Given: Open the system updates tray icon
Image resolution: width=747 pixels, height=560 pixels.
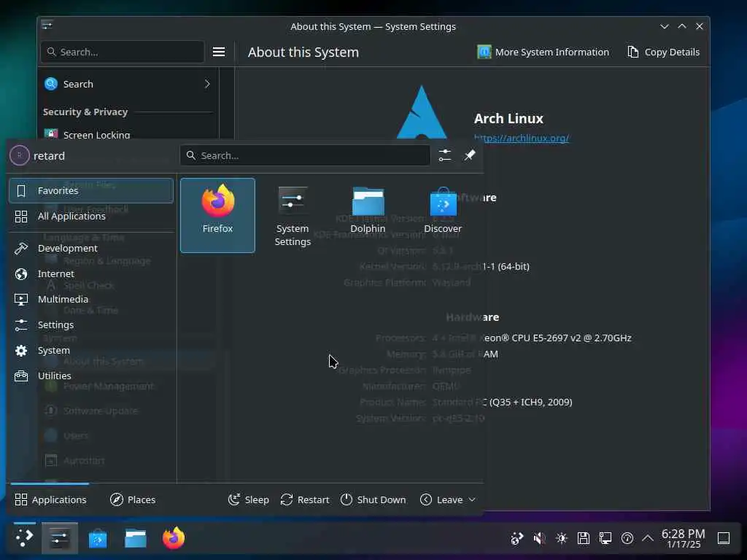Looking at the screenshot, I should click(x=517, y=538).
